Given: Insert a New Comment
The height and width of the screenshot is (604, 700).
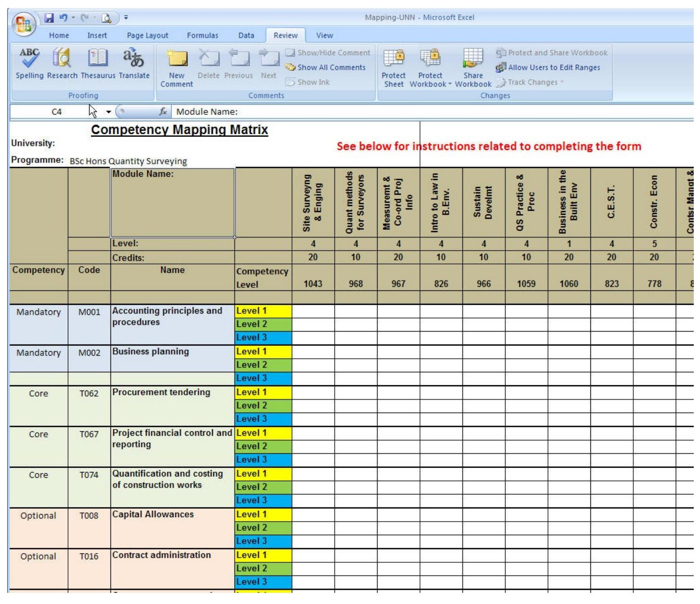Looking at the screenshot, I should [177, 67].
